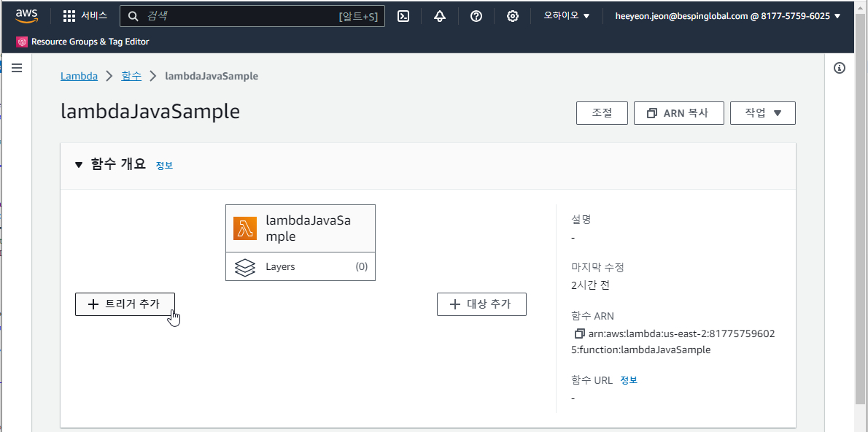This screenshot has height=432, width=868.
Task: Follow the Lambda breadcrumb link
Action: 80,76
